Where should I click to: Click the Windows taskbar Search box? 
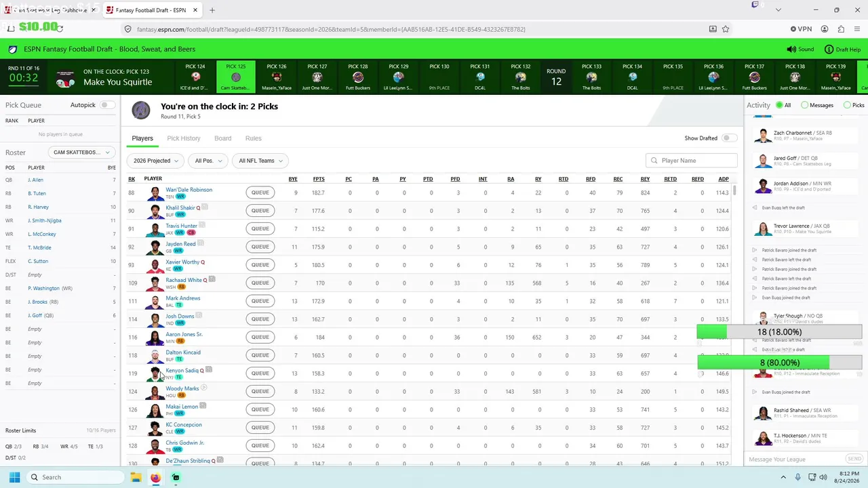point(75,477)
